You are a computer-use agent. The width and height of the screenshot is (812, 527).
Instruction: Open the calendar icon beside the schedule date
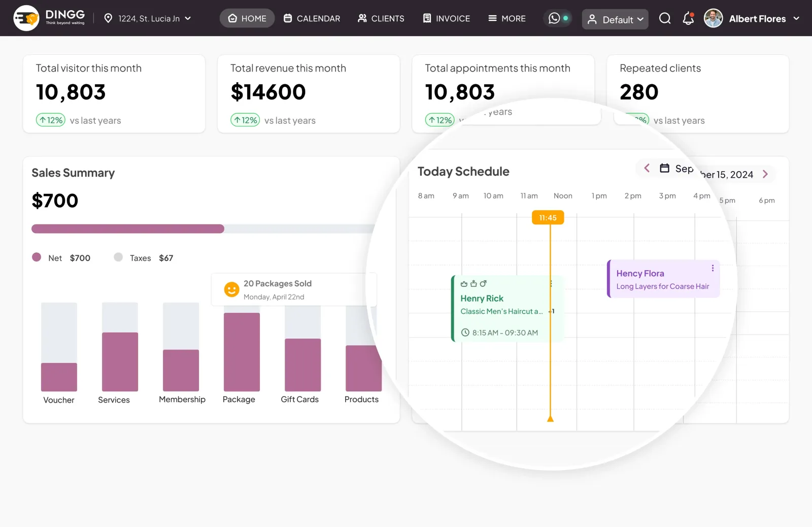click(664, 168)
